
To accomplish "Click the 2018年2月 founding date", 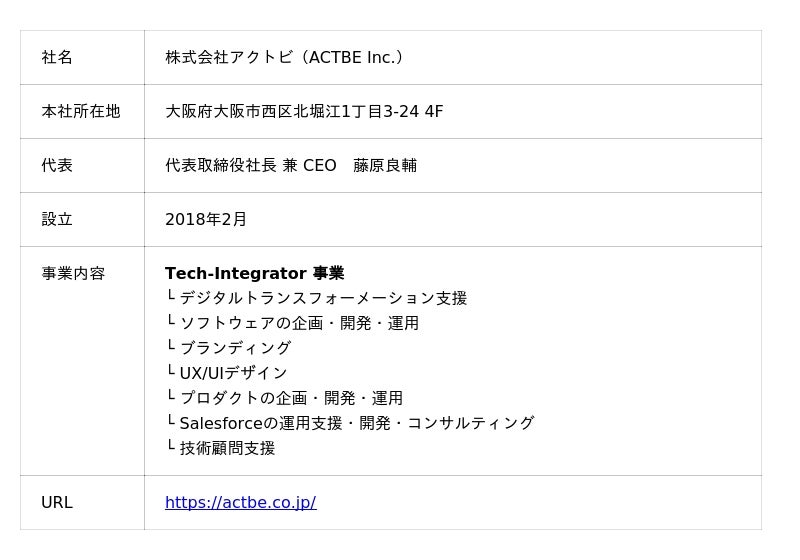I will coord(206,219).
